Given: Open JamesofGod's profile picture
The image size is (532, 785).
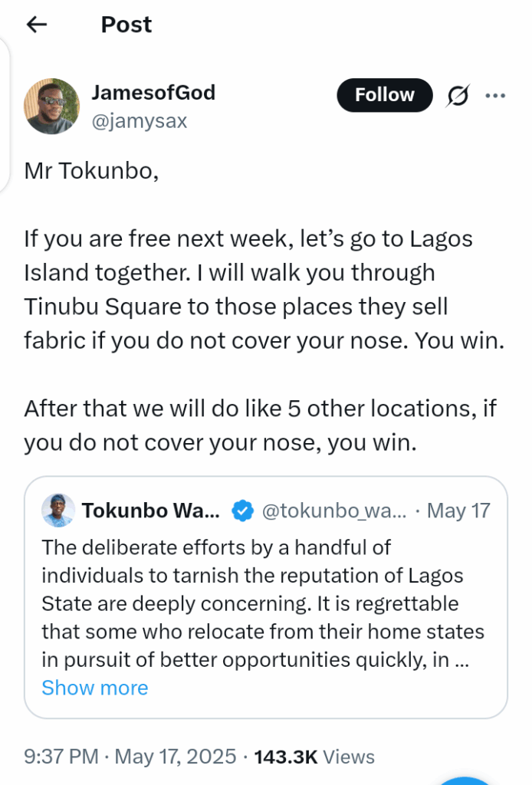Looking at the screenshot, I should pyautogui.click(x=52, y=106).
